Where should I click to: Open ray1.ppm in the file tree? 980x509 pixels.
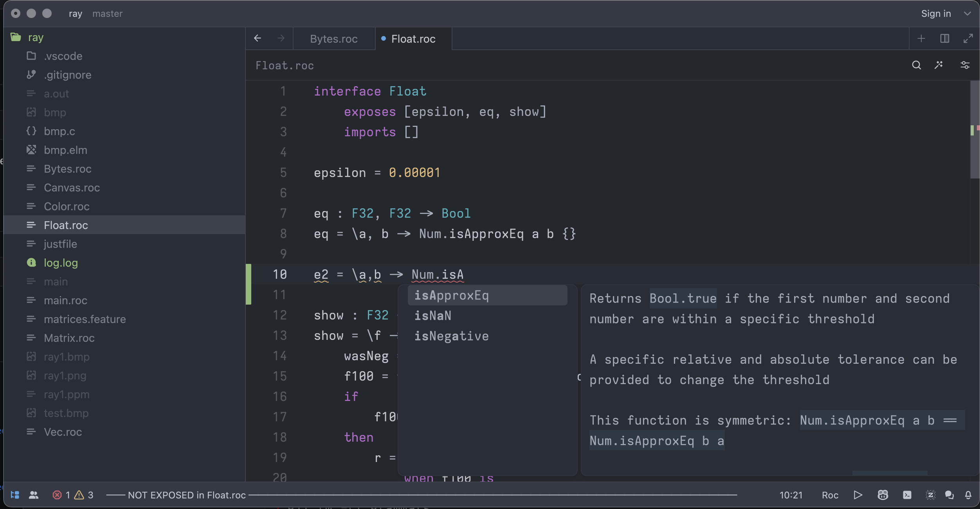(124, 394)
